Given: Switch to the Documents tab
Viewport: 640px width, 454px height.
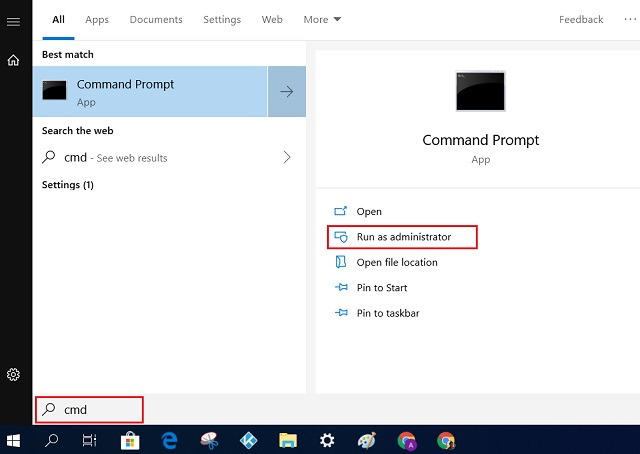Looking at the screenshot, I should [156, 20].
